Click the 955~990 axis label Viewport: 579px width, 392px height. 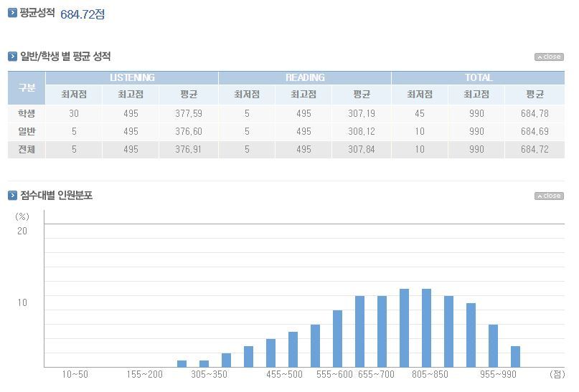[498, 375]
